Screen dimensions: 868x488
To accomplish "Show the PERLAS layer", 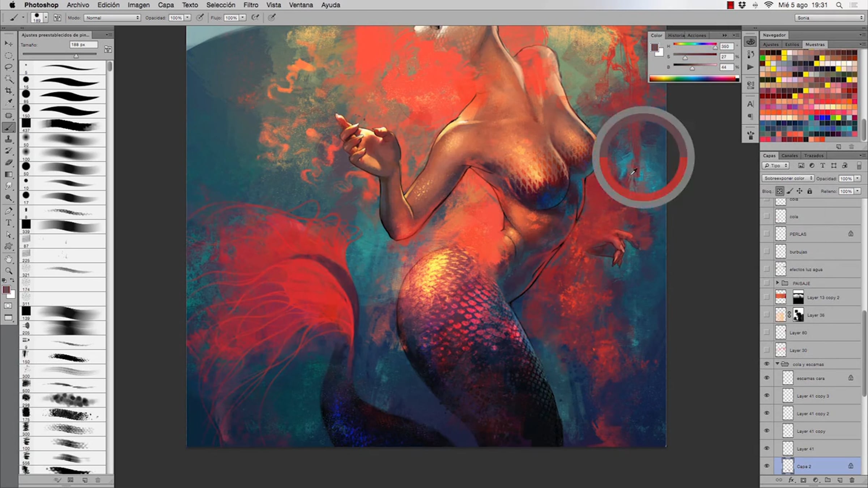I will point(766,234).
